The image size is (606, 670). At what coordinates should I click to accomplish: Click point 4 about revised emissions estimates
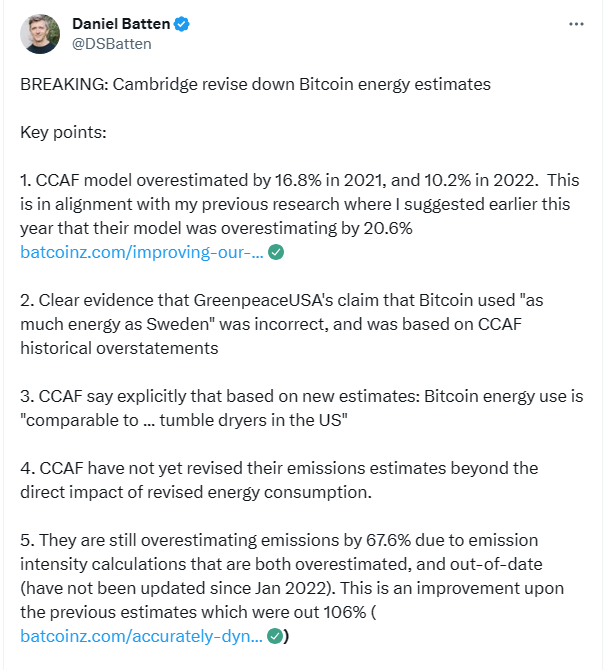pos(279,480)
